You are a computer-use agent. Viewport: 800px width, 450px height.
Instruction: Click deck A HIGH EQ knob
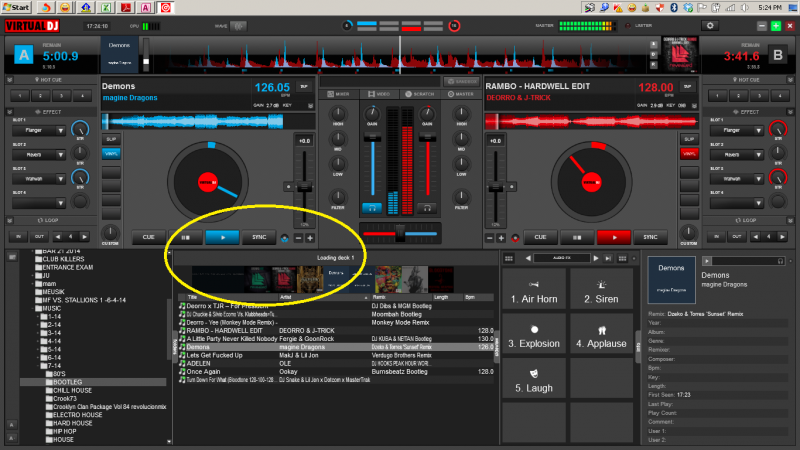click(x=338, y=114)
